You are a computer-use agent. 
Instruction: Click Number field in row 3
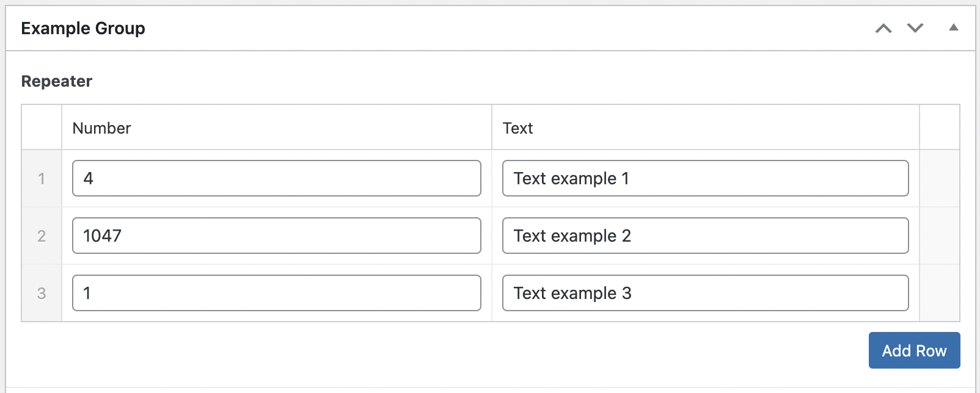click(276, 293)
